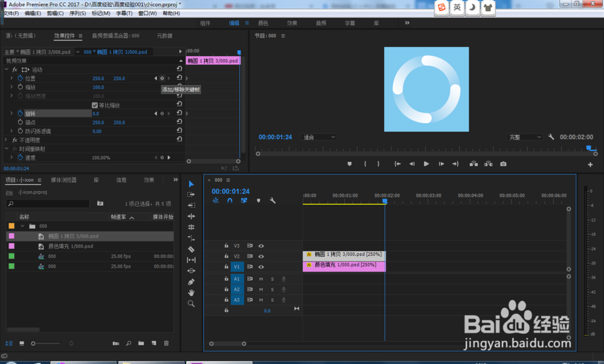This screenshot has width=604, height=364.
Task: Toggle Position animation stopwatch
Action: (21, 78)
